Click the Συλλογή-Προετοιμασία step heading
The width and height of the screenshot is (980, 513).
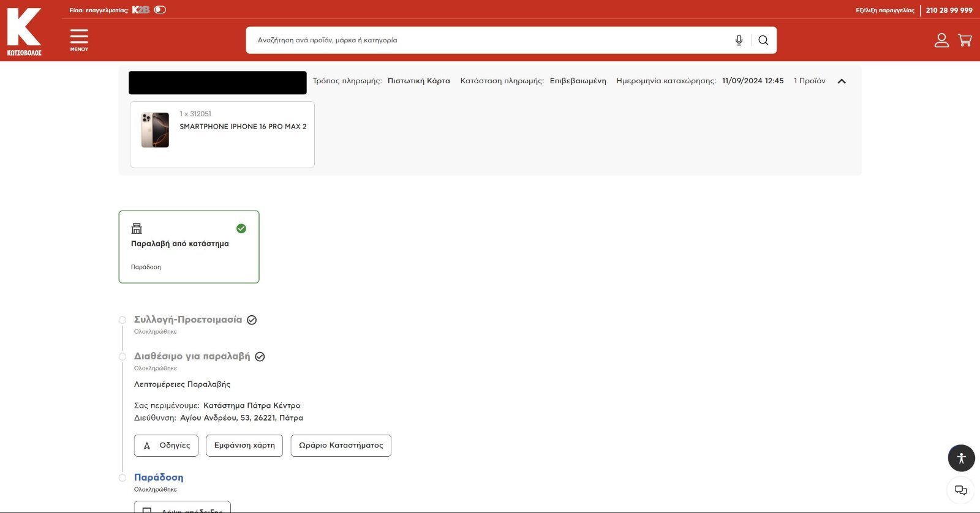(188, 320)
